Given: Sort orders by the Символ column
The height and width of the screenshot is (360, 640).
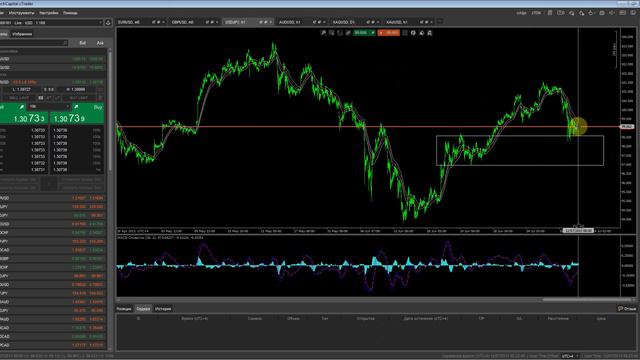Looking at the screenshot, I should pos(255,318).
